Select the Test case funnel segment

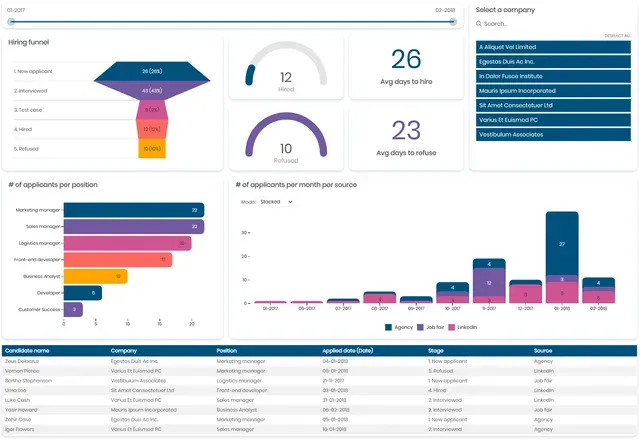click(152, 110)
